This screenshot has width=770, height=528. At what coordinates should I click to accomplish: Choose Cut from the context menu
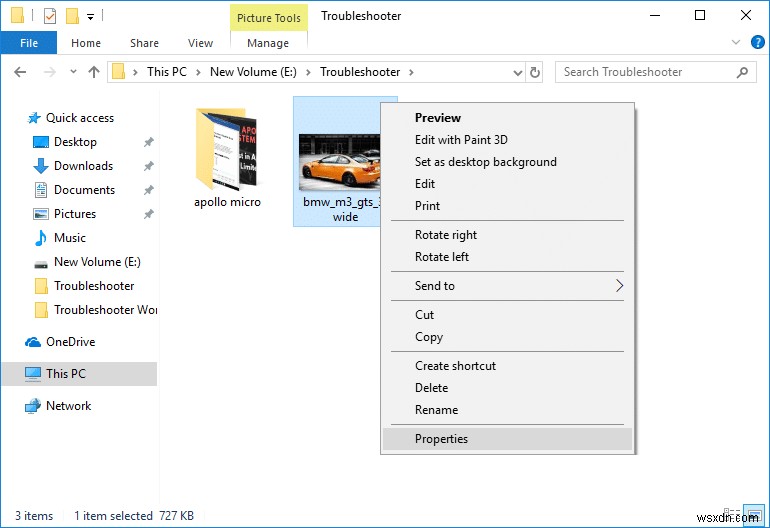pos(508,315)
